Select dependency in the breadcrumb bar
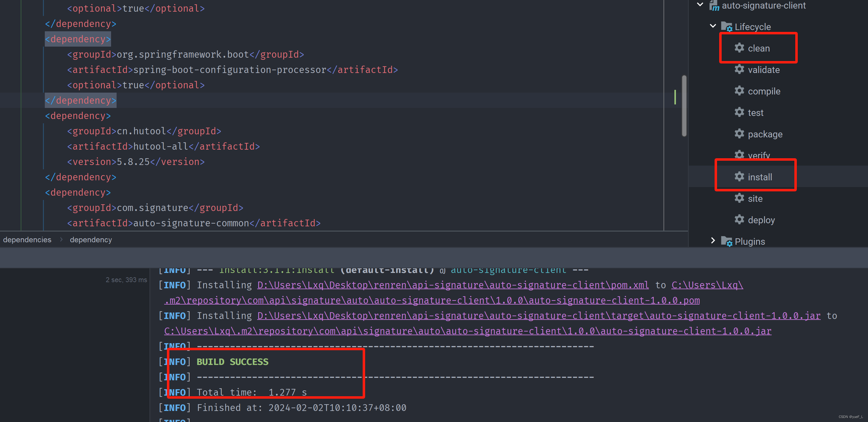The image size is (868, 422). click(91, 240)
